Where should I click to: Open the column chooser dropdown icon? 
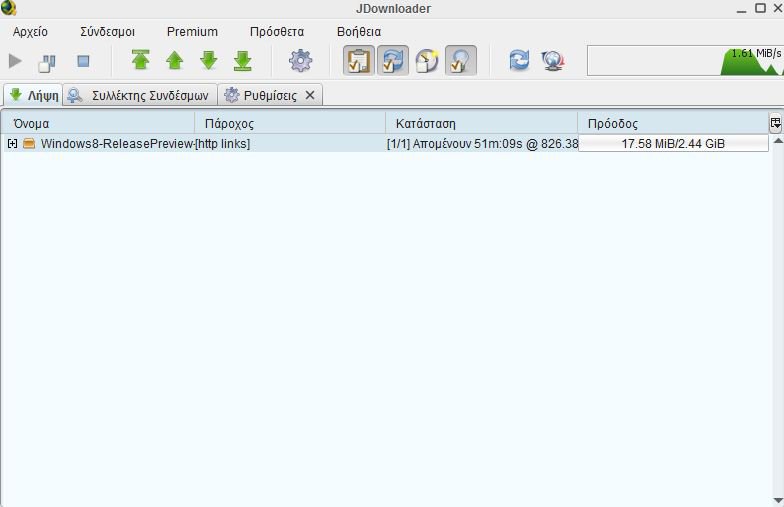776,123
